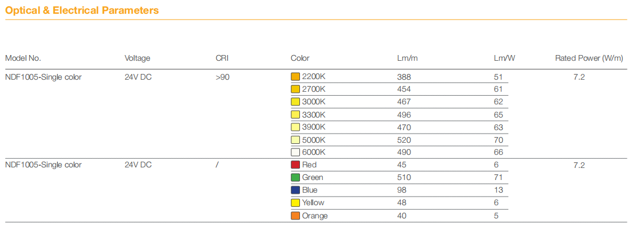
Task: Click the 3900K pale yellow swatch
Action: coord(295,127)
